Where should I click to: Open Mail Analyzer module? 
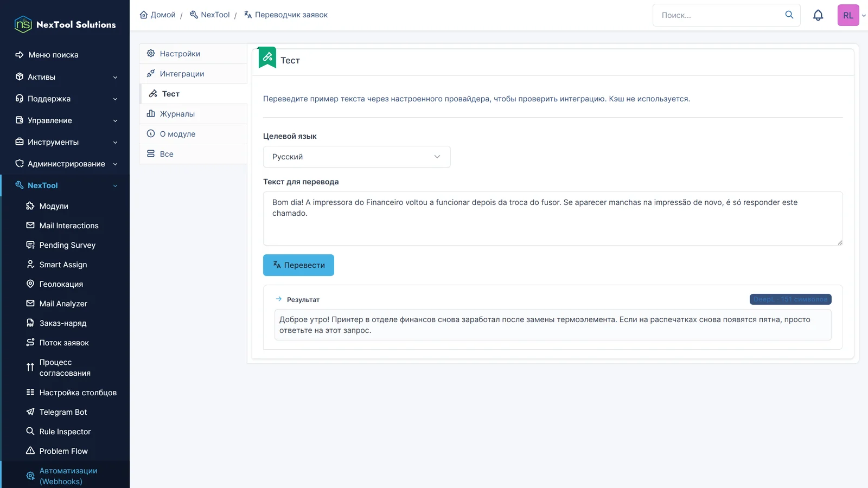tap(63, 304)
